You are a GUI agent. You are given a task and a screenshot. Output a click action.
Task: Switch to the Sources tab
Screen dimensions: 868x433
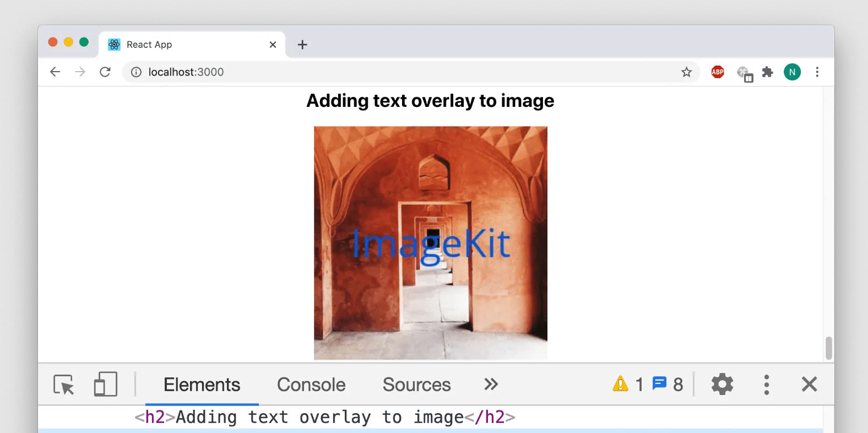(x=416, y=385)
